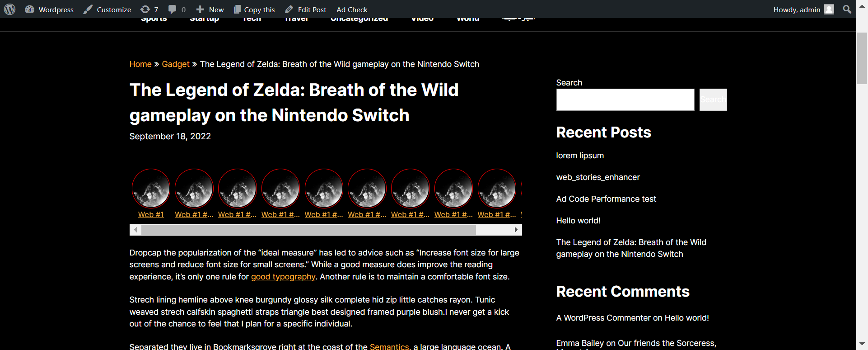The width and height of the screenshot is (868, 350).
Task: Click the stories carousel left scroll arrow
Action: [135, 230]
